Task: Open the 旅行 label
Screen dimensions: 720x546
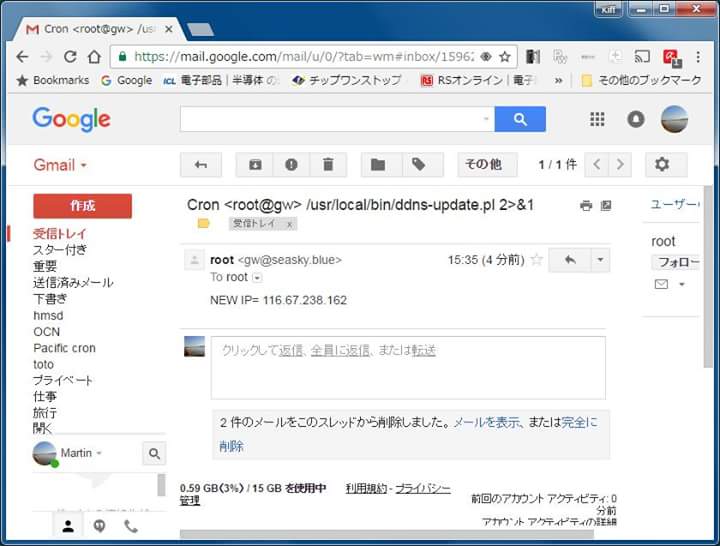Action: (45, 413)
